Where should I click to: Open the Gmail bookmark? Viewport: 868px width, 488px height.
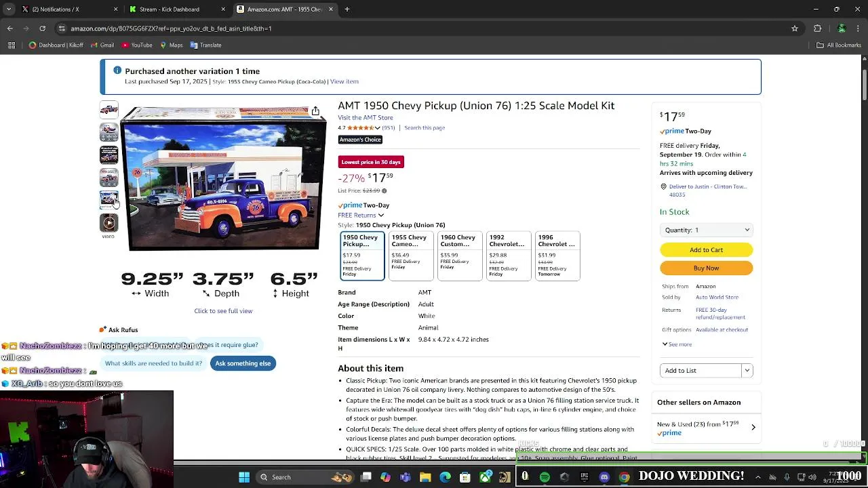pos(102,45)
